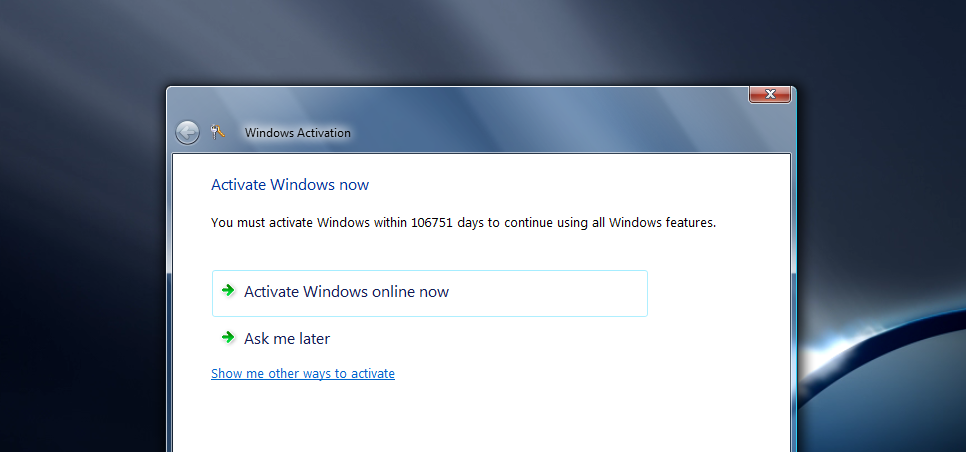Click the Windows Activation title text
The image size is (966, 452).
[298, 133]
